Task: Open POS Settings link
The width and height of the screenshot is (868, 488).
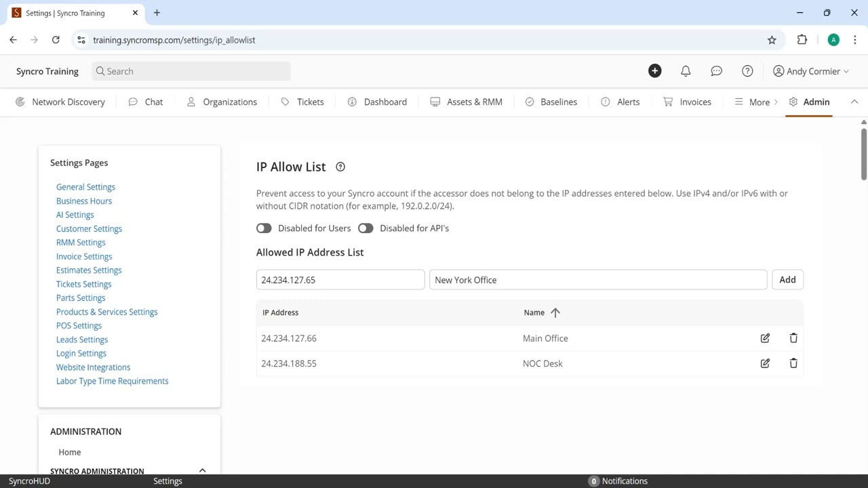Action: click(x=79, y=326)
